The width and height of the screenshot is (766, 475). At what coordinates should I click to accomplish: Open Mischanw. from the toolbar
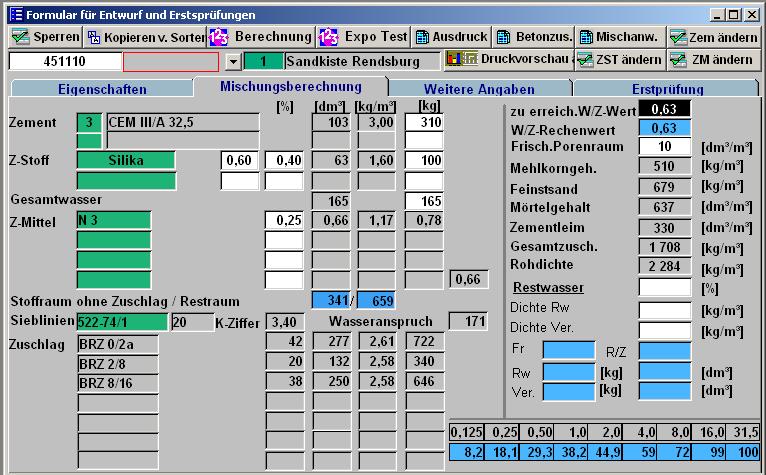619,37
